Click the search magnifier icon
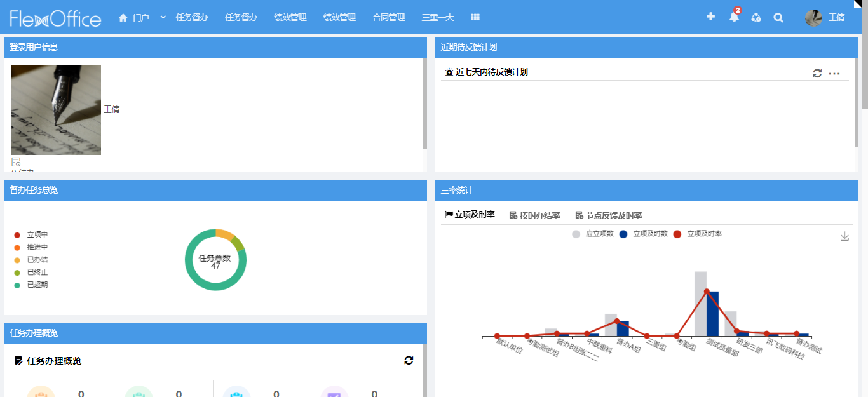The width and height of the screenshot is (868, 397). (x=778, y=18)
